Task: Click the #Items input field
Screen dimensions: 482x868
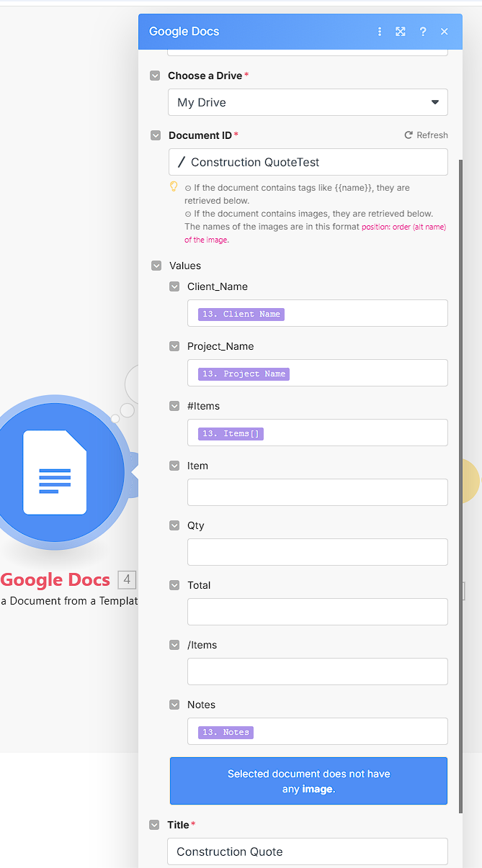Action: (x=317, y=433)
